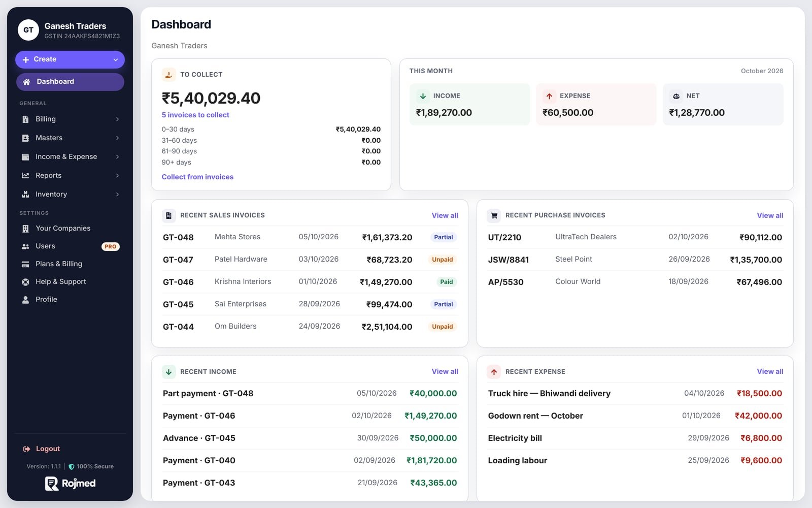Image resolution: width=812 pixels, height=508 pixels.
Task: Click the Reports chart icon
Action: click(x=25, y=176)
